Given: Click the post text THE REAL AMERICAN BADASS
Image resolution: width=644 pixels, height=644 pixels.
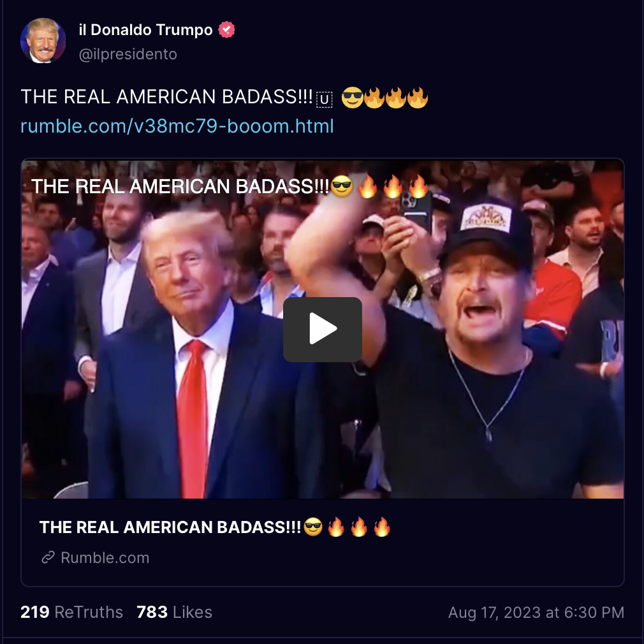Looking at the screenshot, I should 167,97.
